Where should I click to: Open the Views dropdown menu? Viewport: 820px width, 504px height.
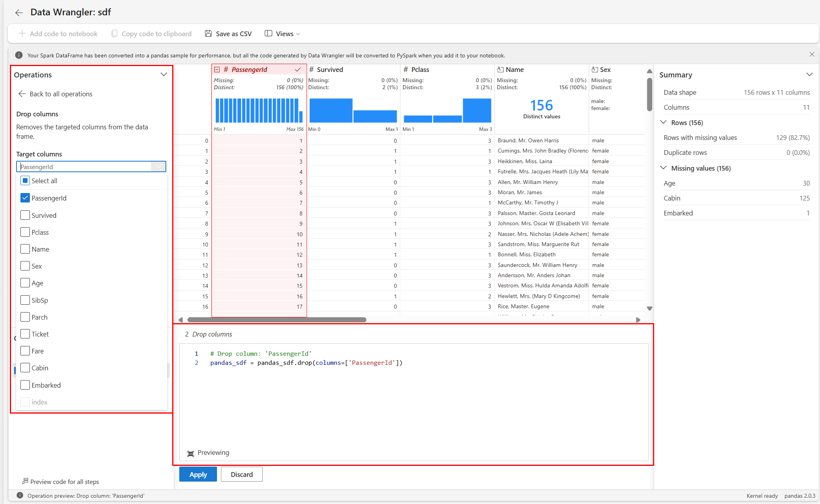283,33
